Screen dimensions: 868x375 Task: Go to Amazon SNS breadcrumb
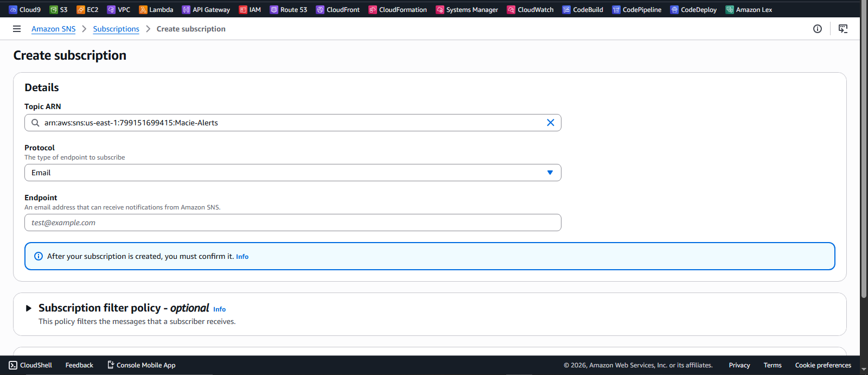[x=54, y=29]
